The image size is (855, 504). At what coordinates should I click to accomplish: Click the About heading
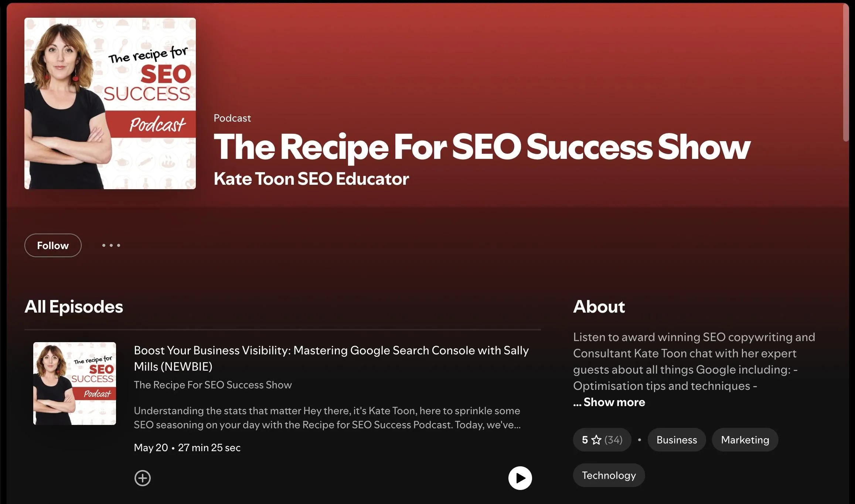(599, 307)
